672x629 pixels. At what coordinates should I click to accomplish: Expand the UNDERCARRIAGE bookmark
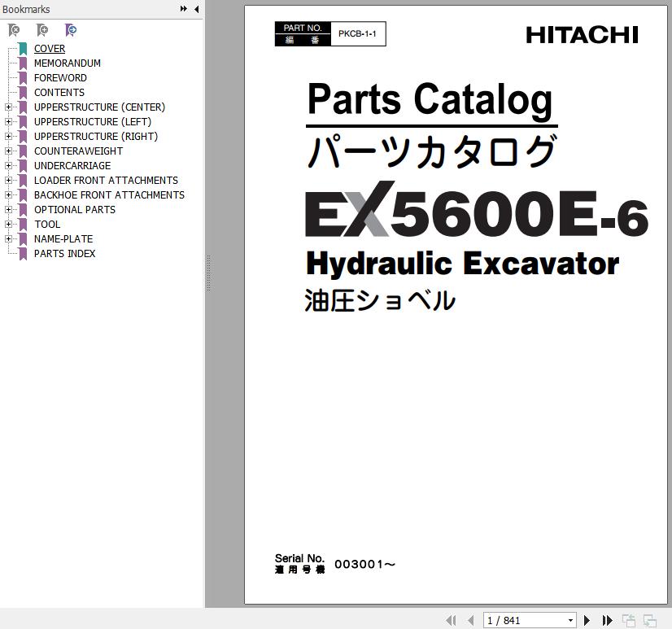coord(8,165)
